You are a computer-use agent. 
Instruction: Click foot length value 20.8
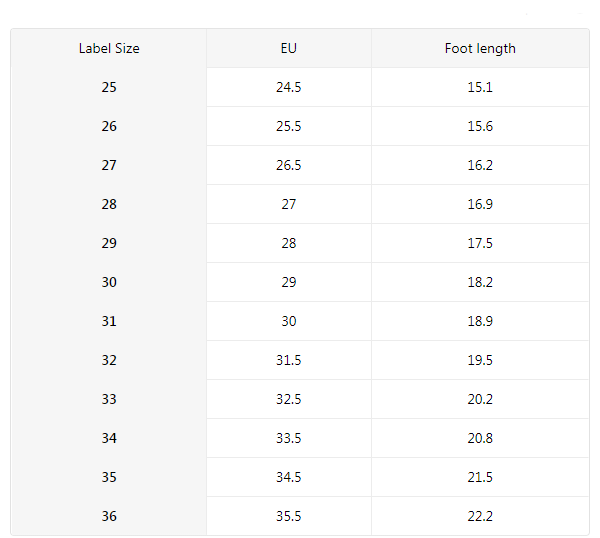click(x=480, y=438)
